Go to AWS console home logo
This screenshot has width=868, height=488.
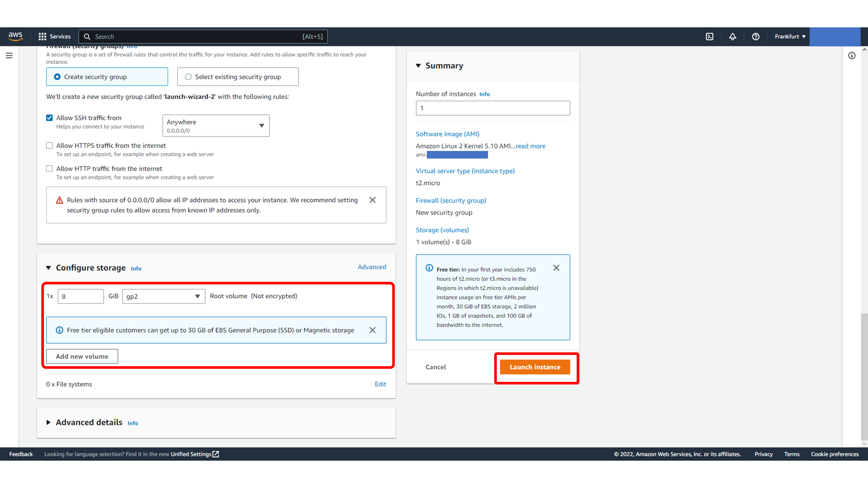15,36
